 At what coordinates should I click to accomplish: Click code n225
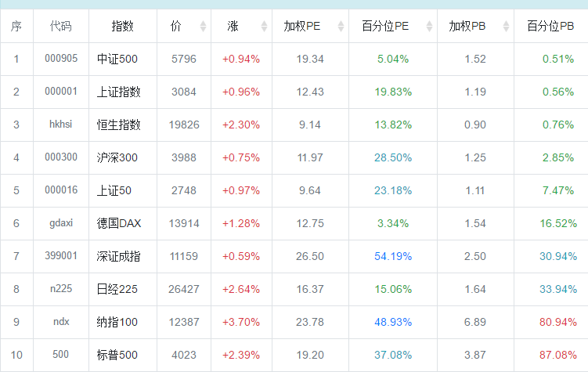[x=61, y=289]
